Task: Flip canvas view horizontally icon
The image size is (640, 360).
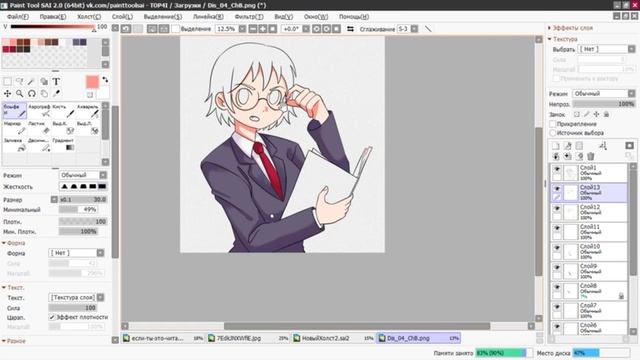Action: (x=350, y=29)
